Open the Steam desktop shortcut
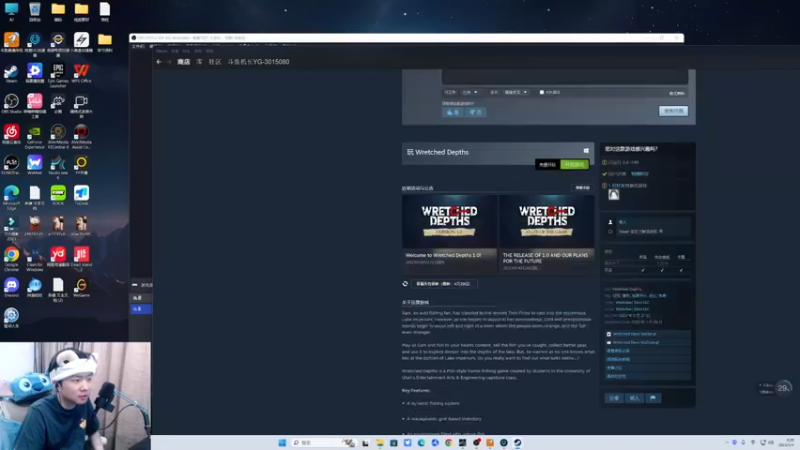800x450 pixels. (11, 72)
